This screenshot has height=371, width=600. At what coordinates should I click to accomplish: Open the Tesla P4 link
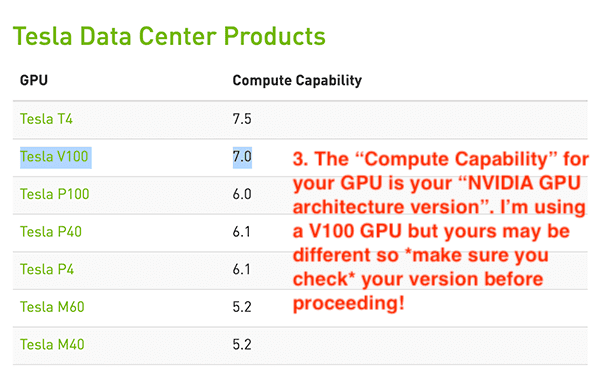(47, 269)
